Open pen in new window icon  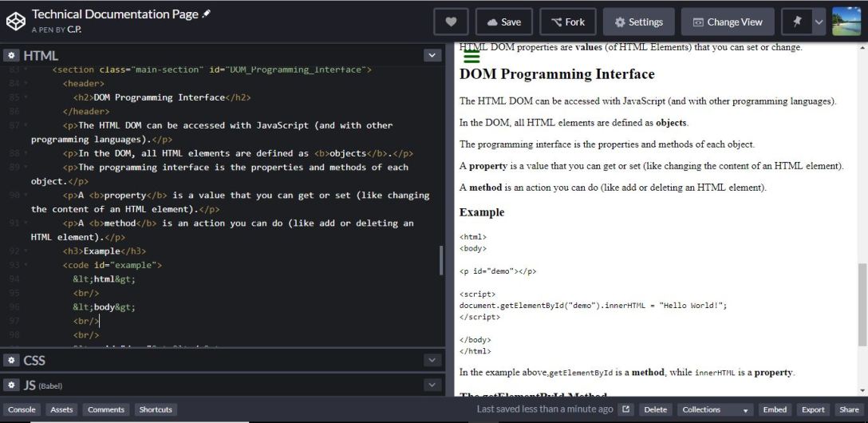click(626, 409)
